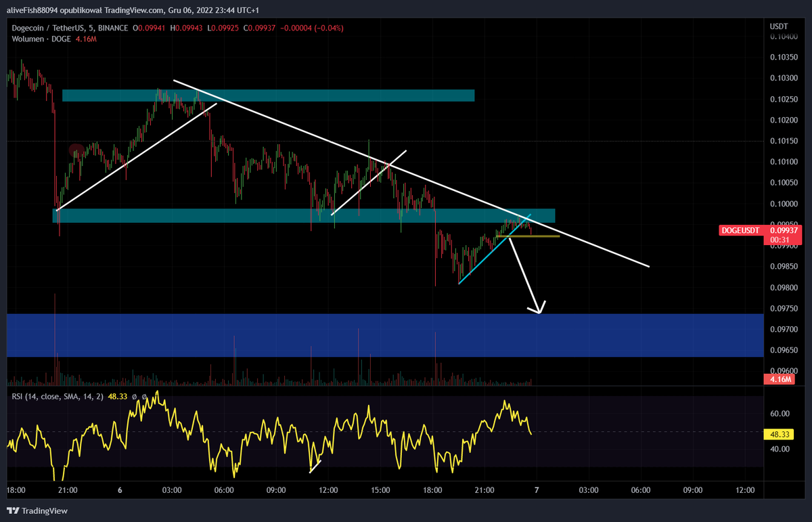Click price axis label 0.09750
Screen dimensions: 812x522
pyautogui.click(x=782, y=308)
